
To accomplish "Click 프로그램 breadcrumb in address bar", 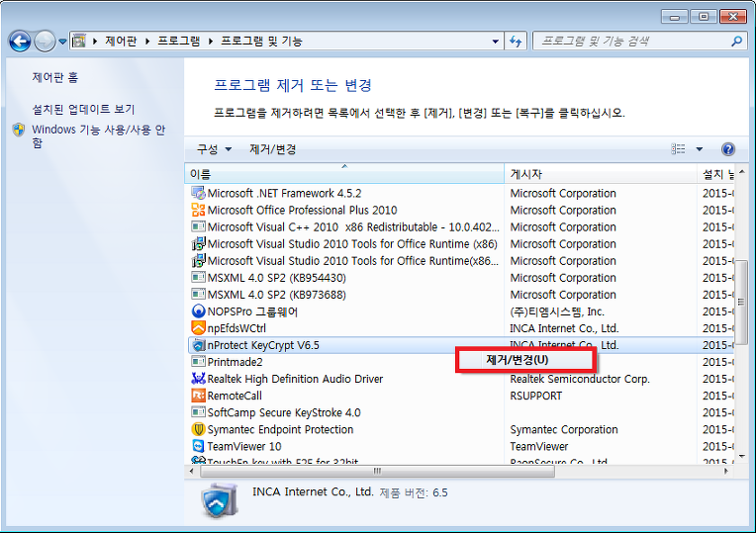I will tap(179, 41).
